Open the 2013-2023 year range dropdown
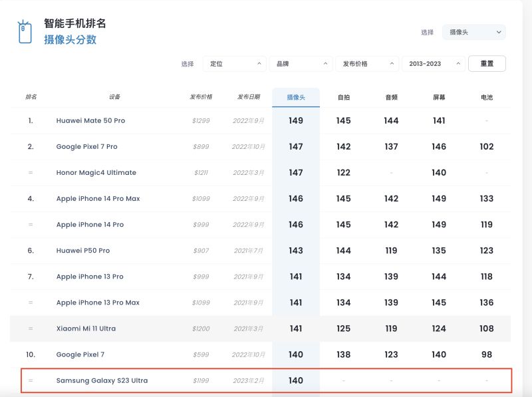This screenshot has width=532, height=397. (433, 64)
